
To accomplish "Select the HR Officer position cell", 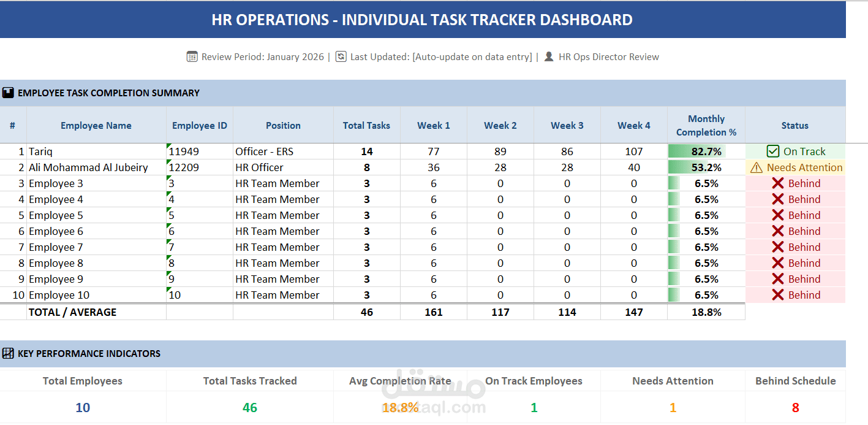I will 283,167.
